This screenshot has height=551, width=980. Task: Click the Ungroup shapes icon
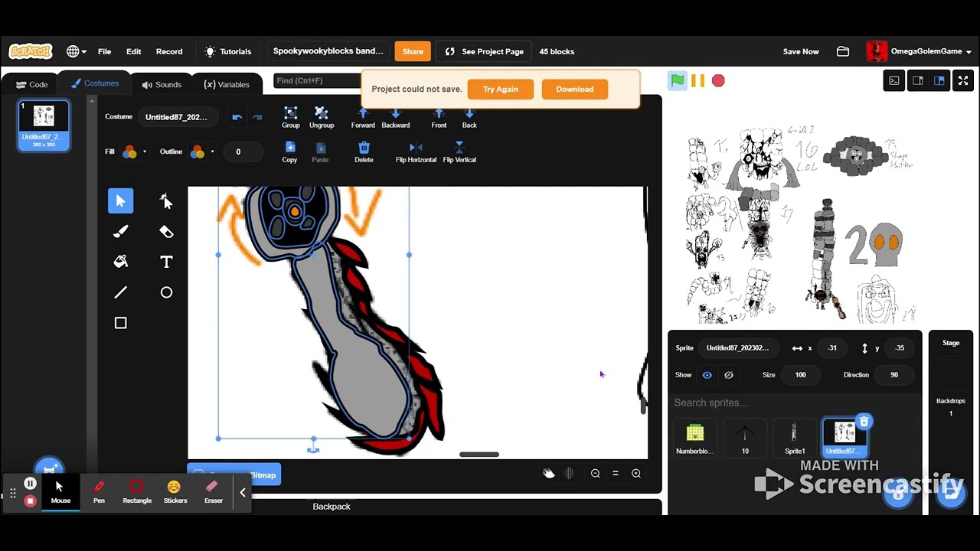(322, 112)
